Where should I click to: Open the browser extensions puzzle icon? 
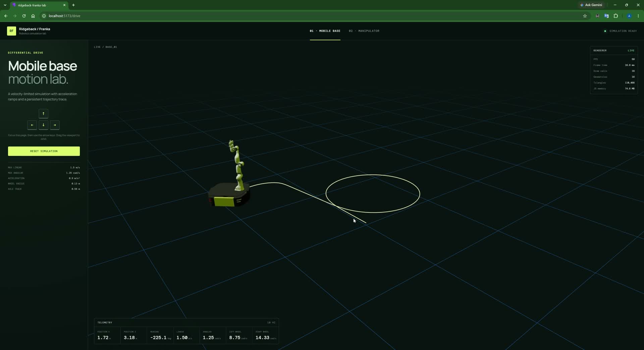point(616,16)
